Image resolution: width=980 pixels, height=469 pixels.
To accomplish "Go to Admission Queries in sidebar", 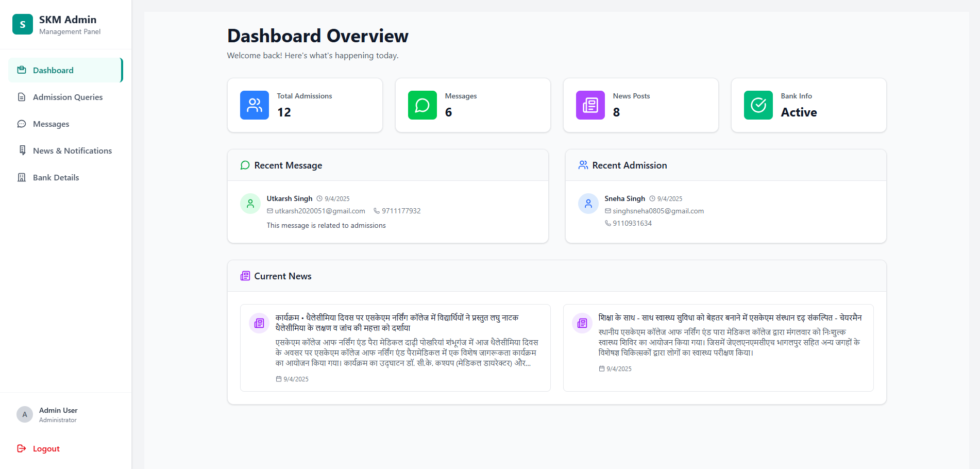I will (67, 97).
